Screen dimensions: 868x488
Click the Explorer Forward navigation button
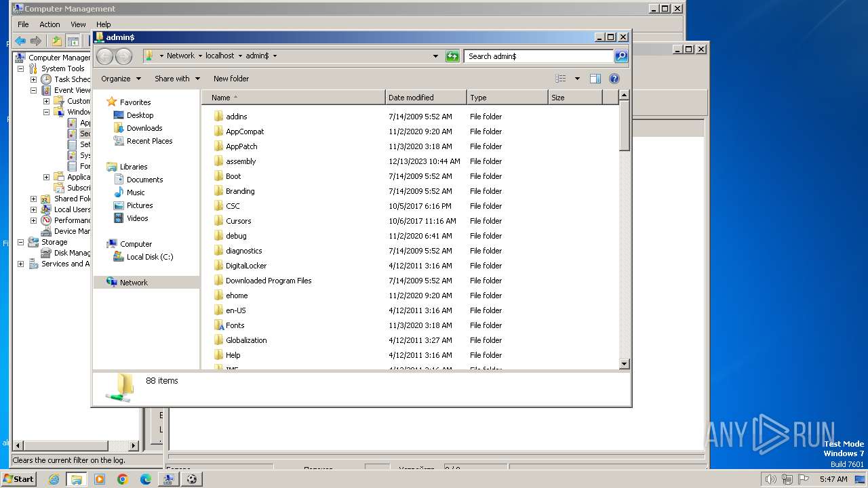coord(123,56)
